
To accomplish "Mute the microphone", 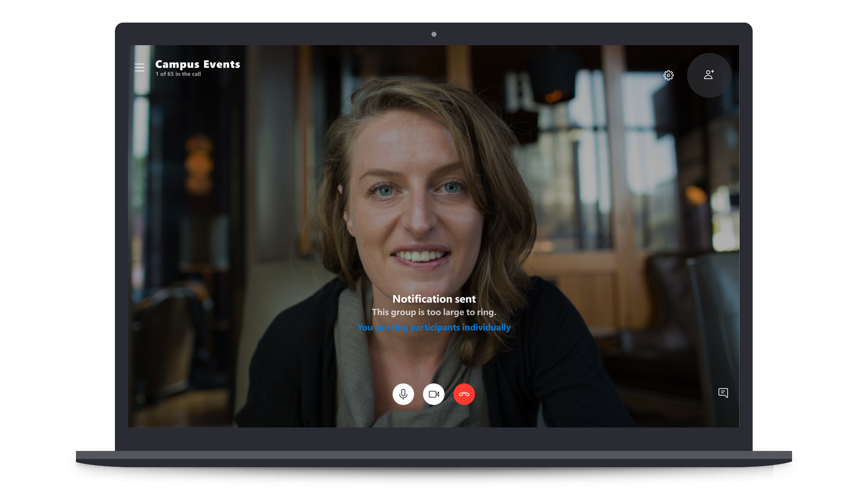I will [403, 394].
